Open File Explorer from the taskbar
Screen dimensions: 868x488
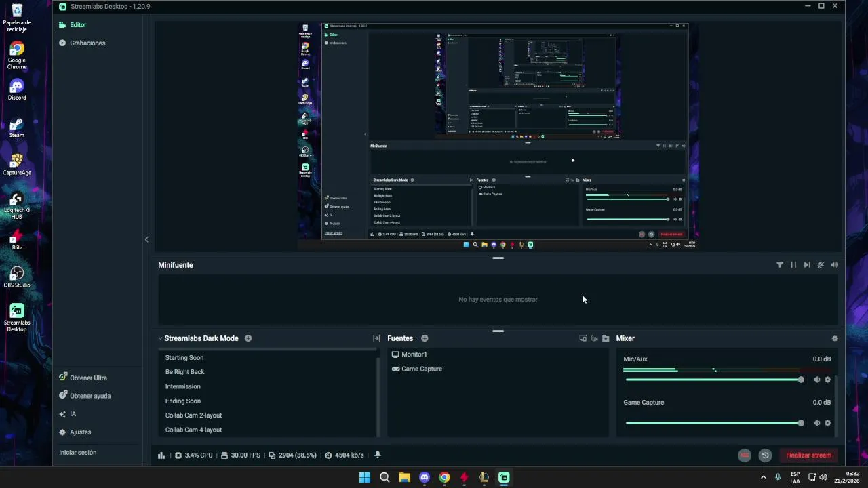pos(404,477)
